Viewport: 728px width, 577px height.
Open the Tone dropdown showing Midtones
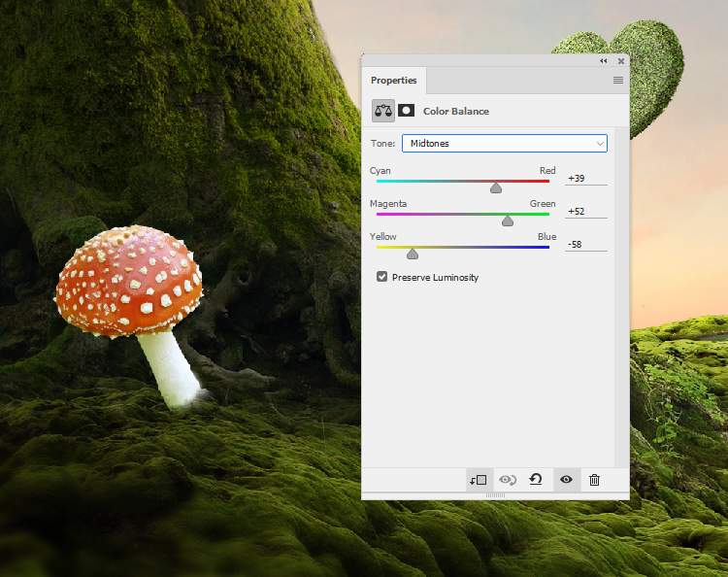[504, 144]
